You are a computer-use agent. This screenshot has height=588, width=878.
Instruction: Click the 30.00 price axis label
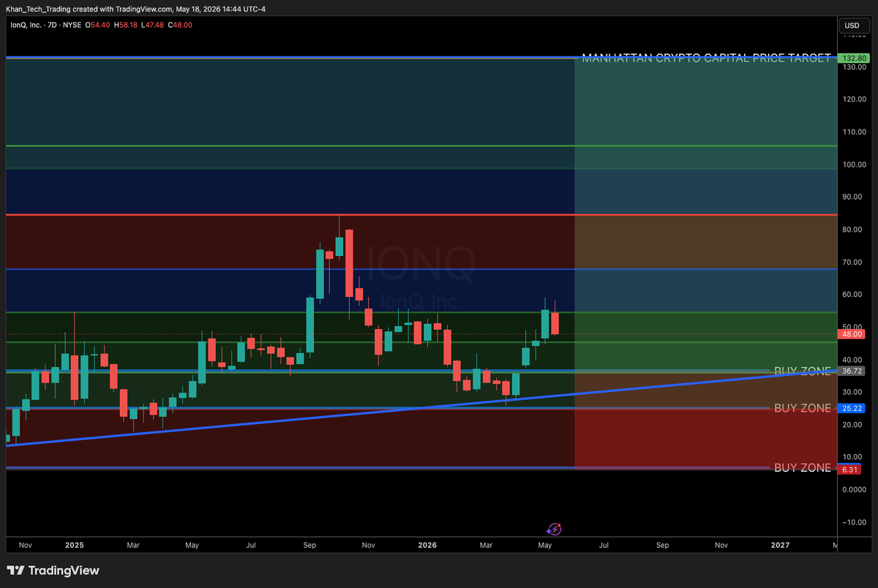(852, 392)
